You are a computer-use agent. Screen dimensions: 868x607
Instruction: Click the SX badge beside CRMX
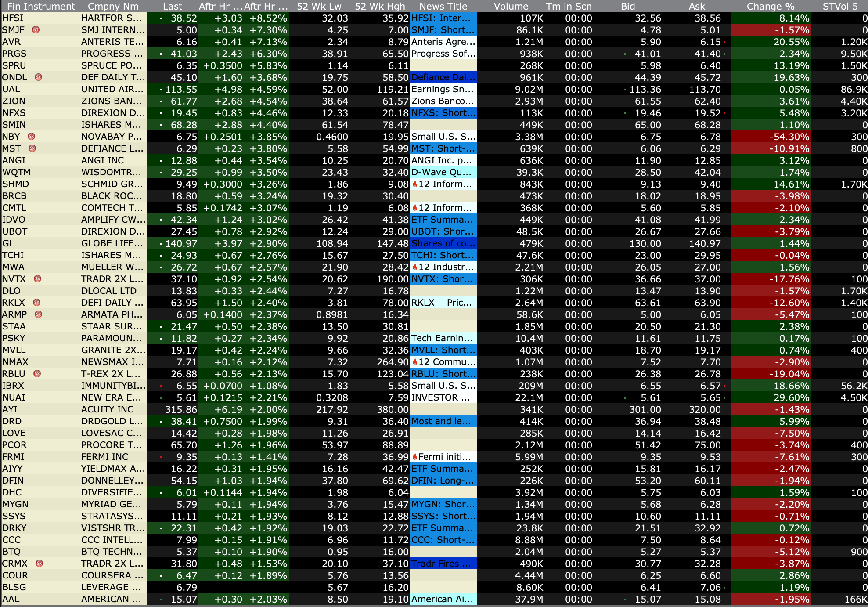coord(39,564)
